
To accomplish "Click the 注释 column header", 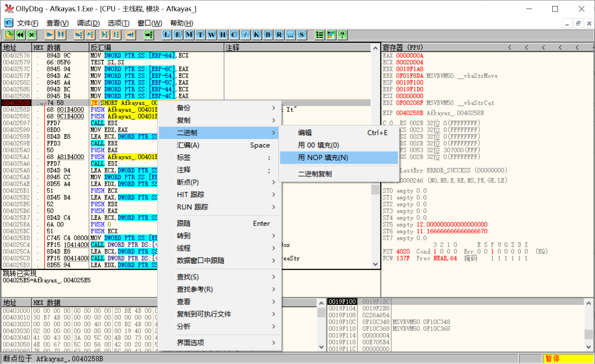I will (x=298, y=48).
